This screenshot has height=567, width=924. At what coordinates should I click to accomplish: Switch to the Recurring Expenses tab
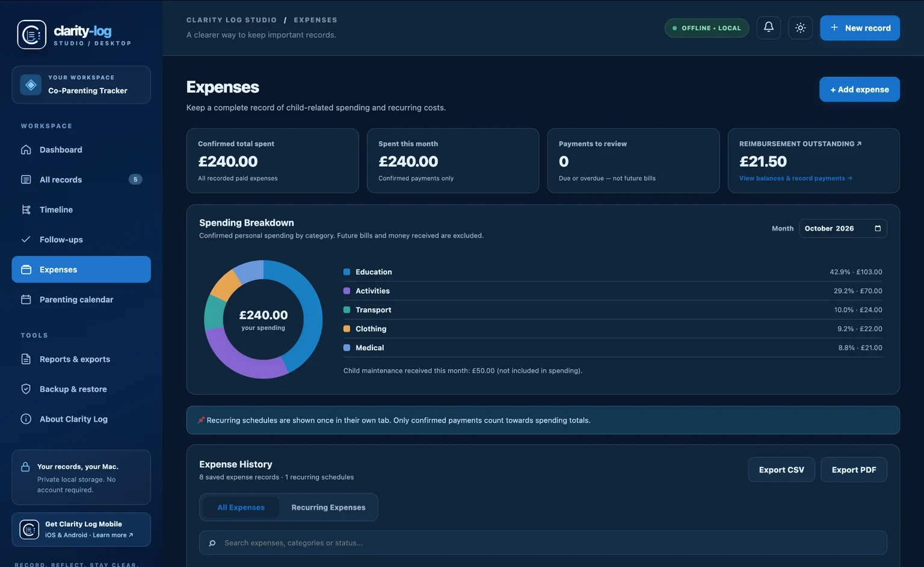(x=328, y=507)
